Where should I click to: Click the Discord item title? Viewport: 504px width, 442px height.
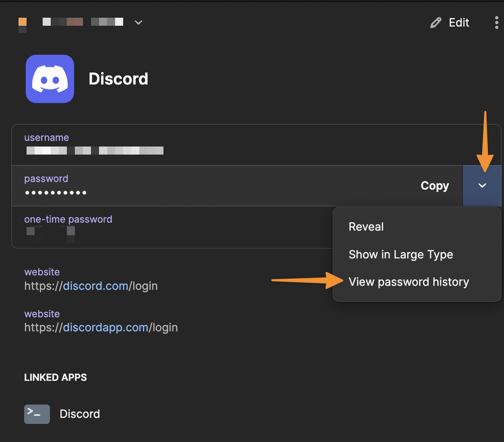click(x=119, y=79)
